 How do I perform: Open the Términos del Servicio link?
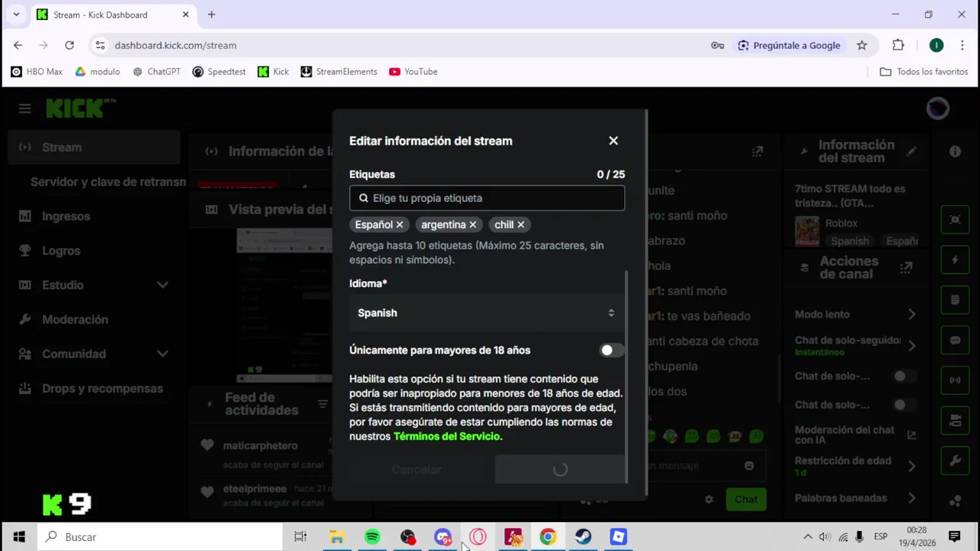(446, 436)
